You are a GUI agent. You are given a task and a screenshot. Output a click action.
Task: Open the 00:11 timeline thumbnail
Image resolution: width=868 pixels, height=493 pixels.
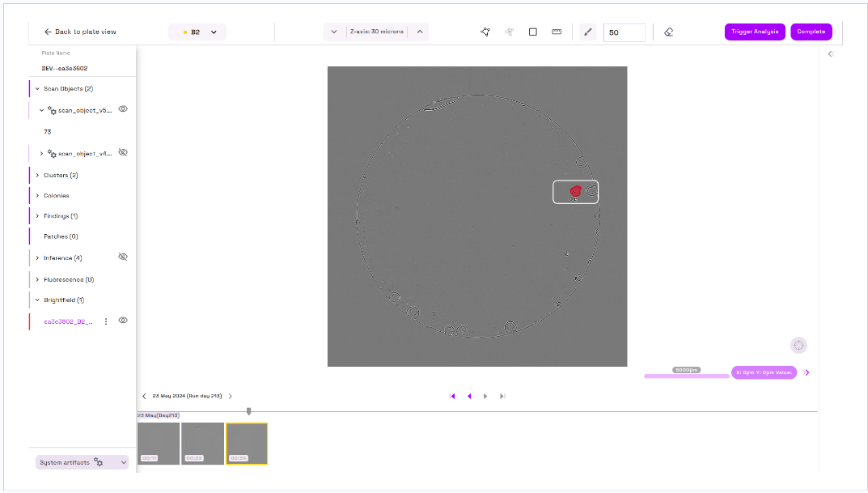pyautogui.click(x=159, y=444)
